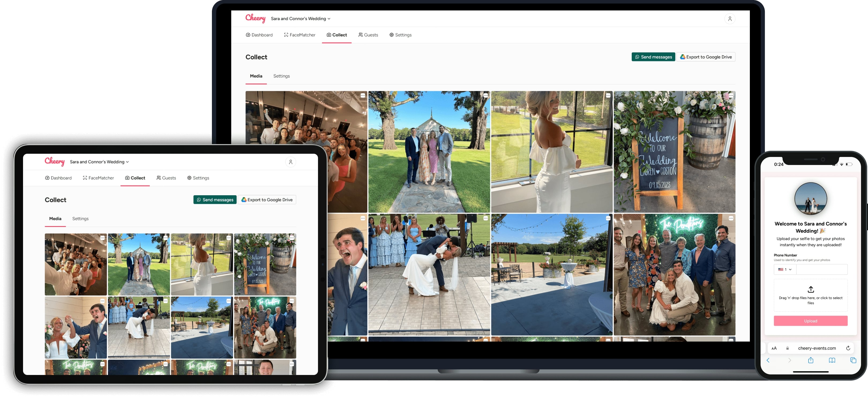Open the chapel group photo on laptop
The height and width of the screenshot is (398, 868).
[429, 152]
